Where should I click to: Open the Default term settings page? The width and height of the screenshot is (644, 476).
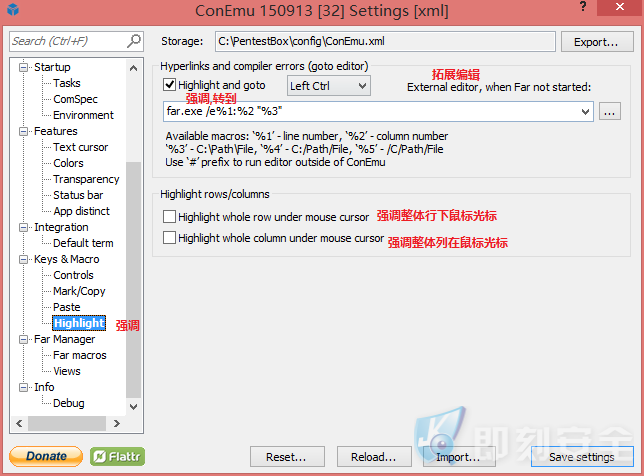[83, 243]
